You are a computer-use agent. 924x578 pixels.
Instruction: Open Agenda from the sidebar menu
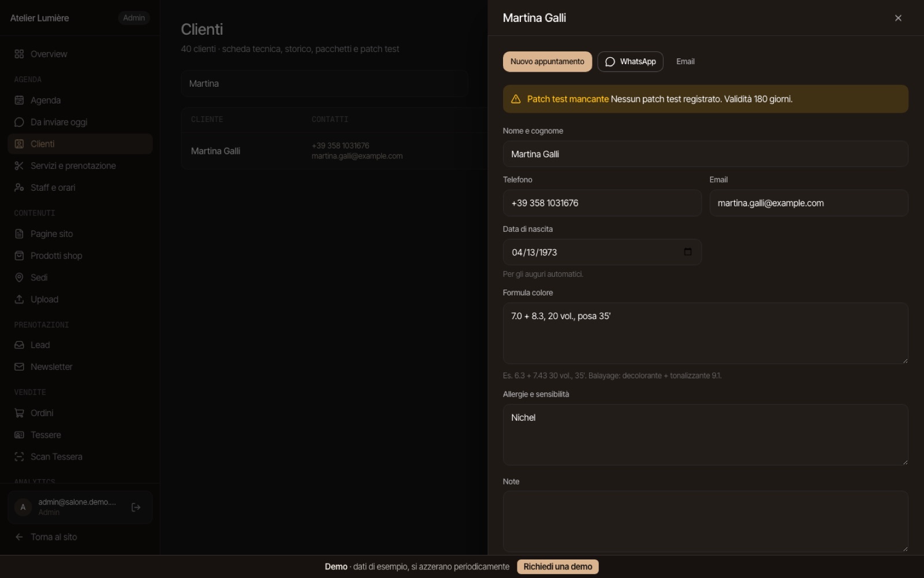tap(80, 100)
